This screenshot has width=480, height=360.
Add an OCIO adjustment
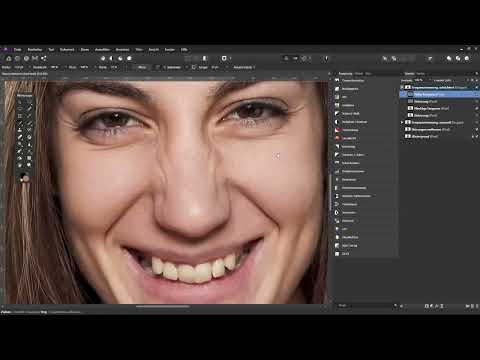click(x=365, y=254)
